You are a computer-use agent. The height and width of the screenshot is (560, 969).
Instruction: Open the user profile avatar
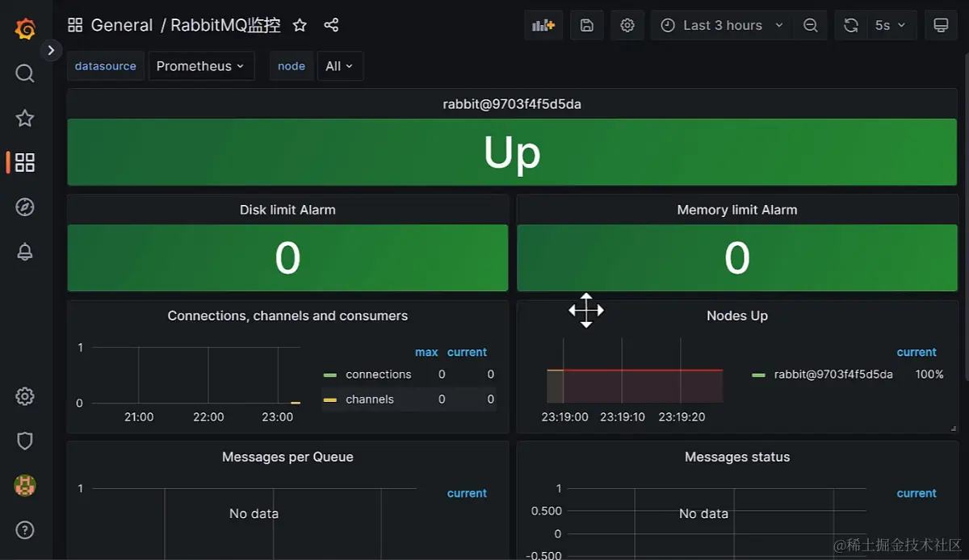point(25,485)
